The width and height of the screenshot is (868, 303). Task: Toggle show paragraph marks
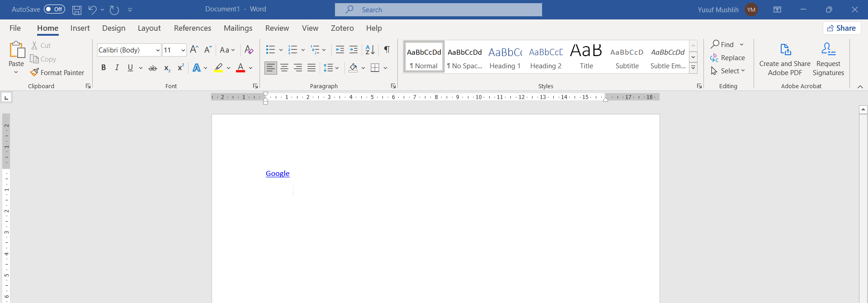387,50
